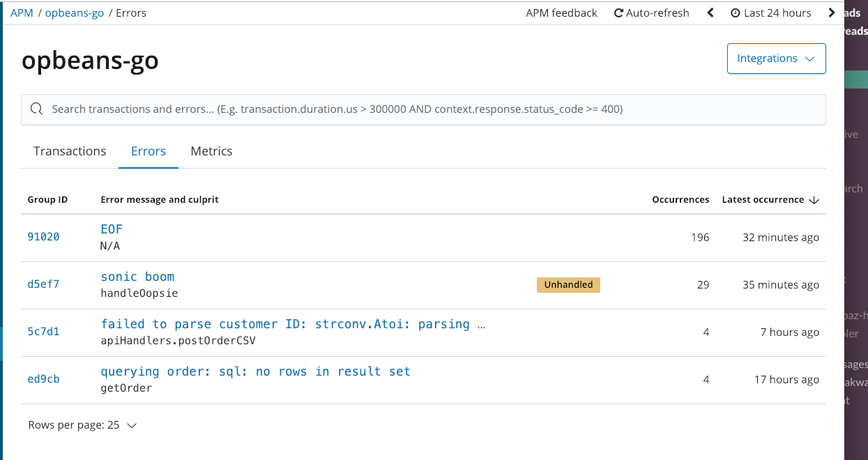
Task: Click the 29 occurrences value
Action: (703, 284)
